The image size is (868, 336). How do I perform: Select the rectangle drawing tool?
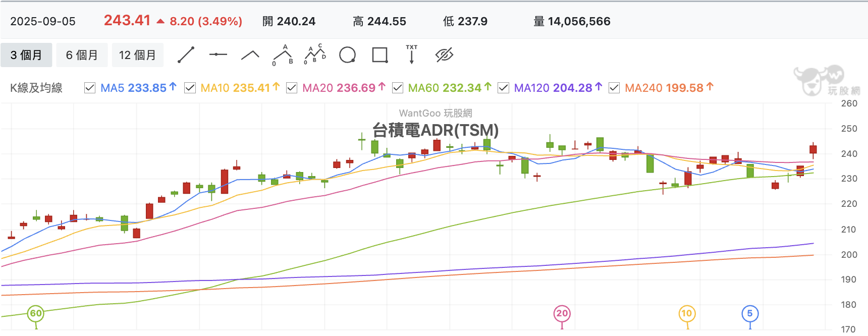(379, 55)
